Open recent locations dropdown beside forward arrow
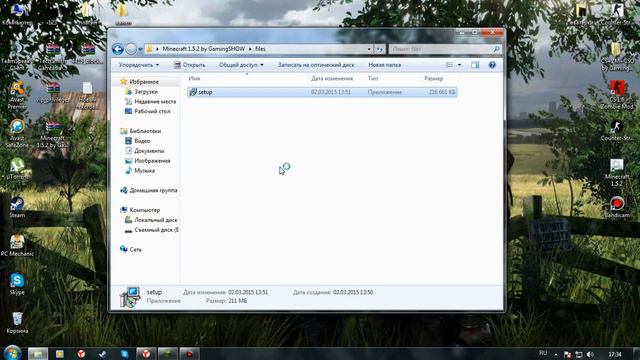The image size is (640, 360). pyautogui.click(x=140, y=49)
